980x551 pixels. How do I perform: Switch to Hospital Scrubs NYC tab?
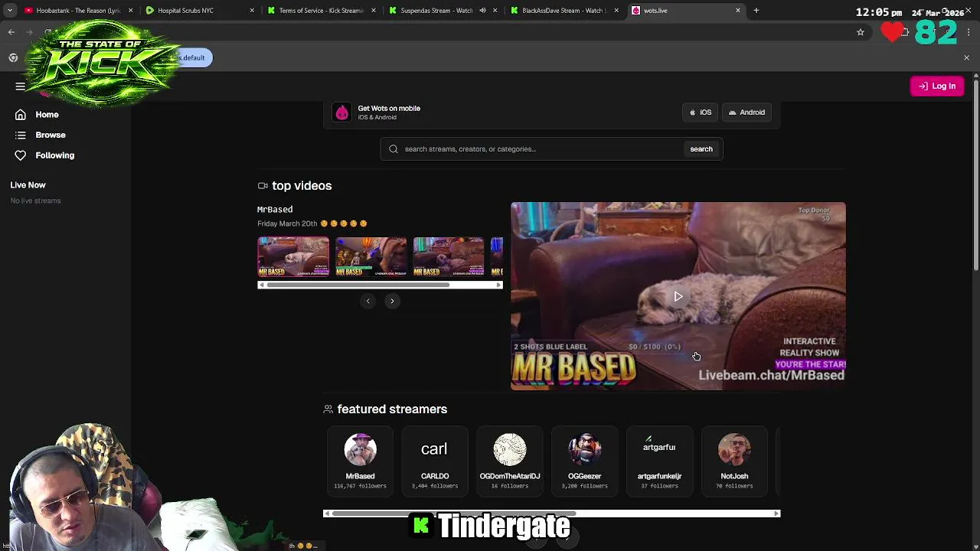[x=199, y=11]
